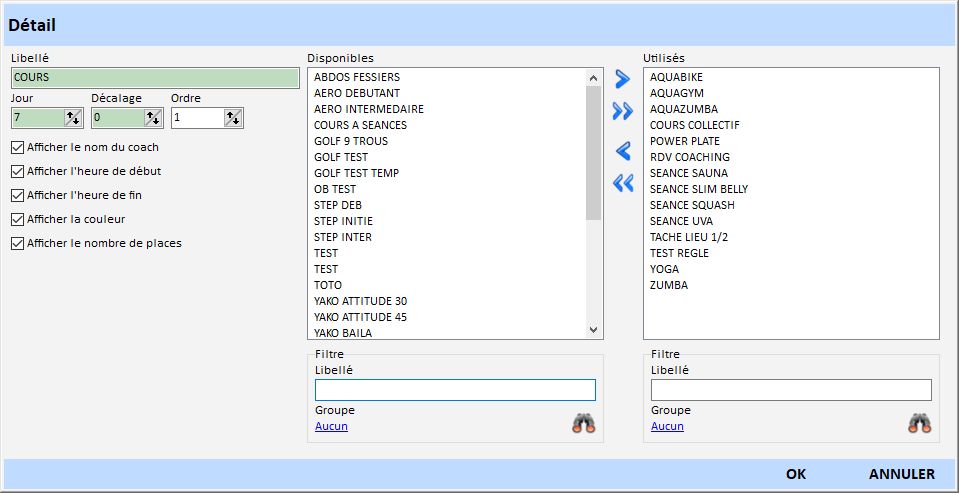Disable Afficher le nombre de places
The height and width of the screenshot is (493, 959).
[17, 243]
